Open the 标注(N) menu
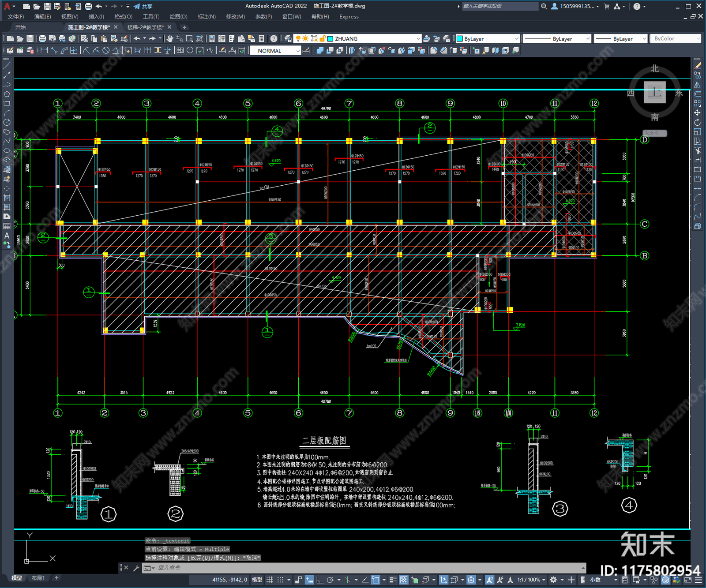The width and height of the screenshot is (706, 588). point(207,17)
